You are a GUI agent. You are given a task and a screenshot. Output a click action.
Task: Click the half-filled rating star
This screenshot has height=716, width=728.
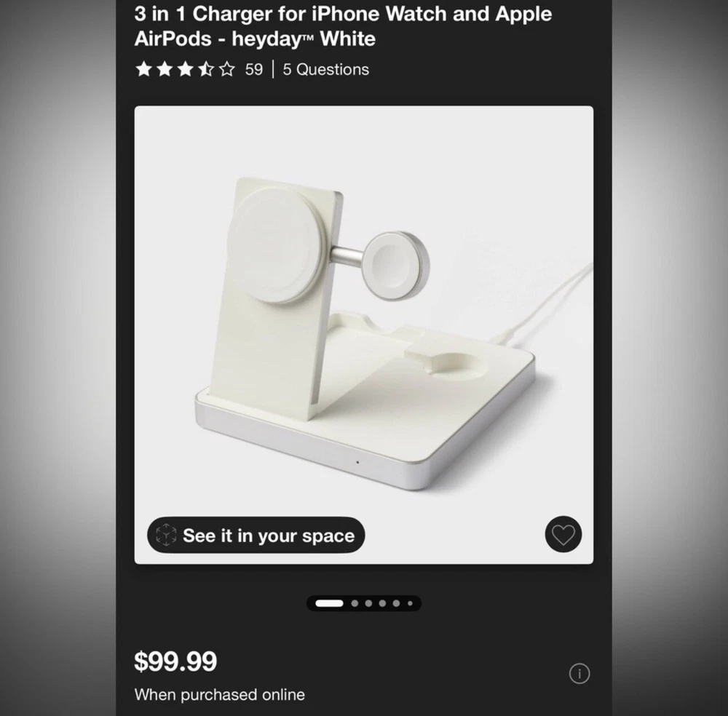[x=206, y=69]
